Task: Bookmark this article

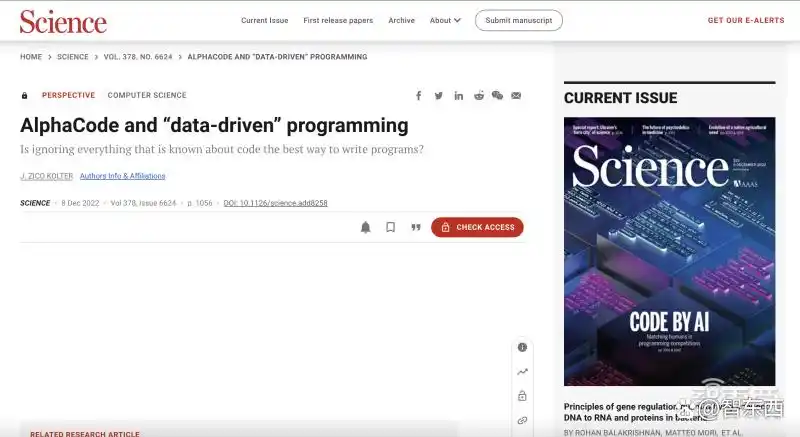Action: (x=391, y=227)
